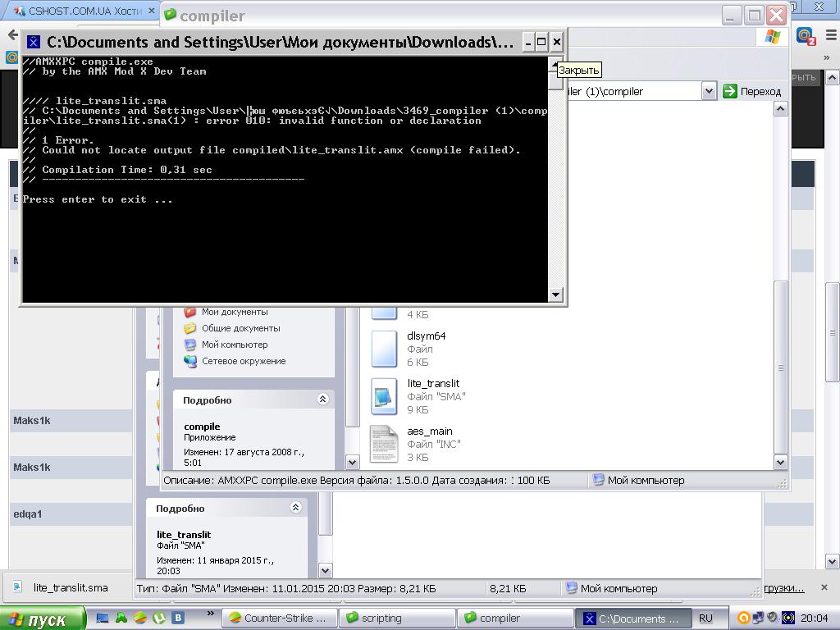Click the file list scrollbar down arrow
840x630 pixels.
coord(781,462)
